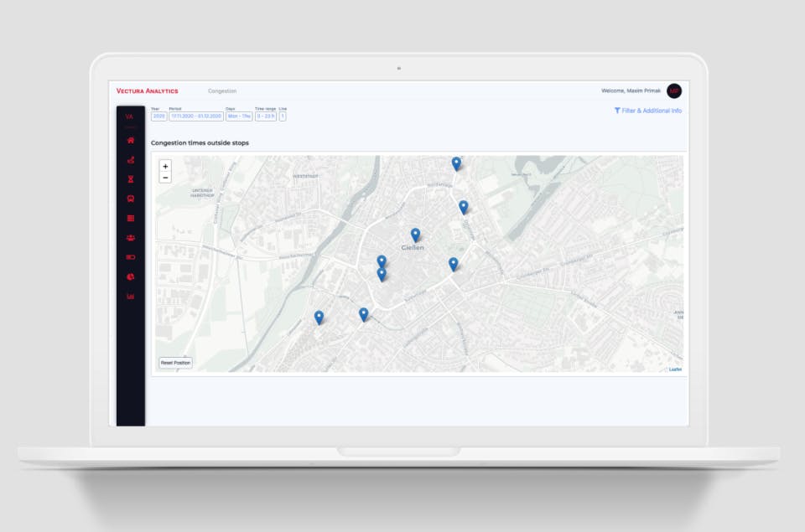The width and height of the screenshot is (805, 532).
Task: Click the Reset Position button
Action: click(x=175, y=363)
